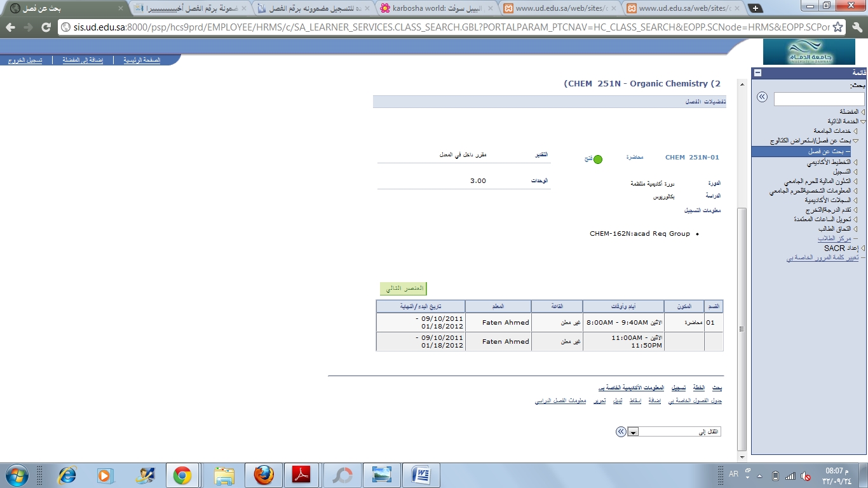This screenshot has width=868, height=488.
Task: Open Firefox from the Windows taskbar
Action: [263, 475]
